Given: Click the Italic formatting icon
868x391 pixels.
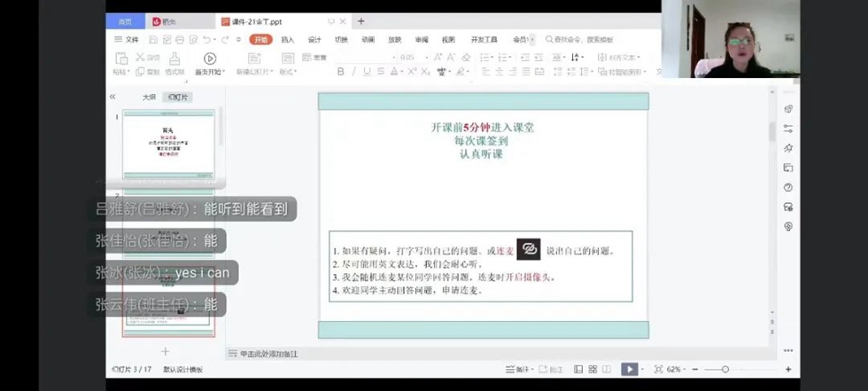Looking at the screenshot, I should click(x=353, y=72).
